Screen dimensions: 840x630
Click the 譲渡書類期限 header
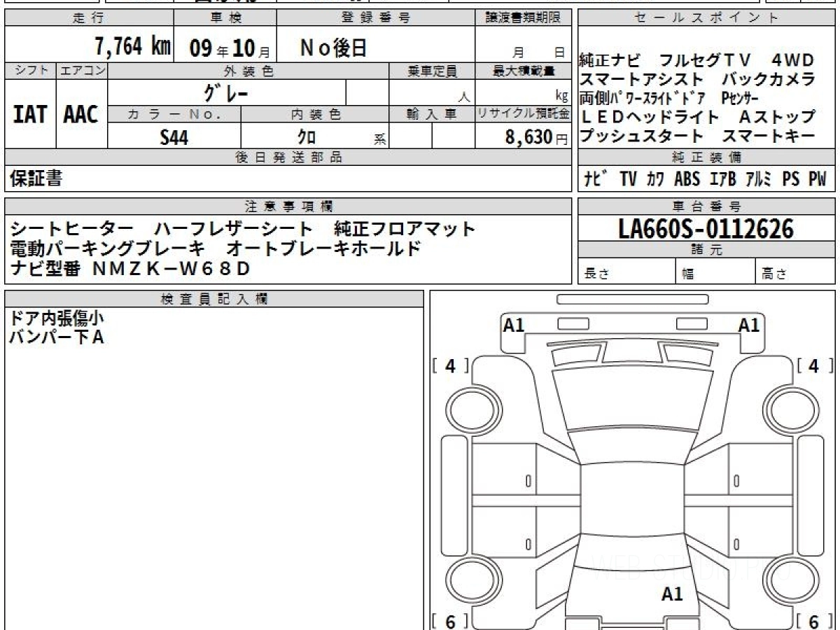[523, 19]
